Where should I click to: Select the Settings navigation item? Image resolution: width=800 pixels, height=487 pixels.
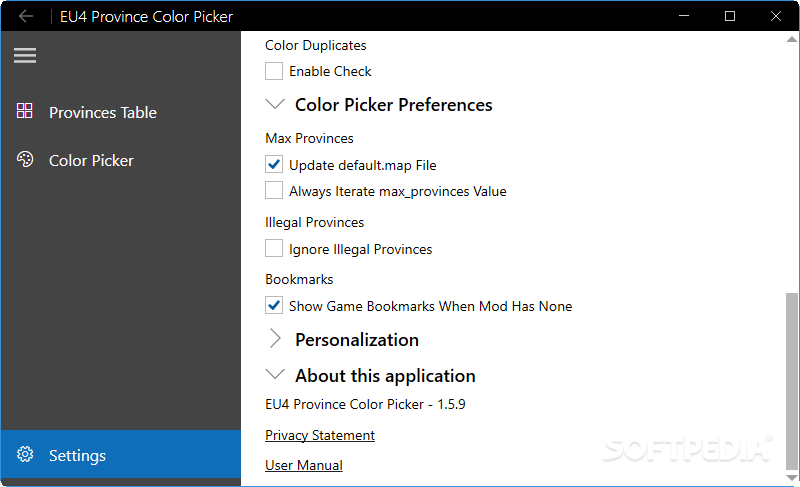coord(121,454)
